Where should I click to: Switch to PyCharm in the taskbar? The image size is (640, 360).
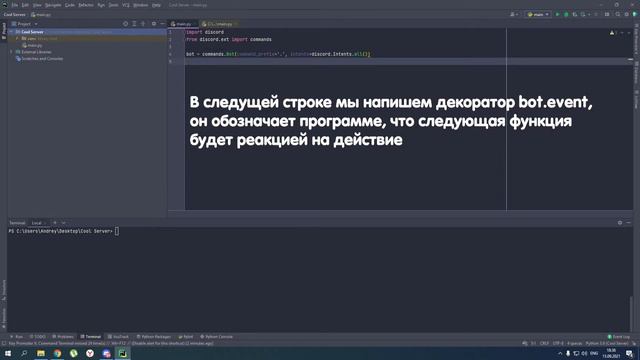pos(122,353)
